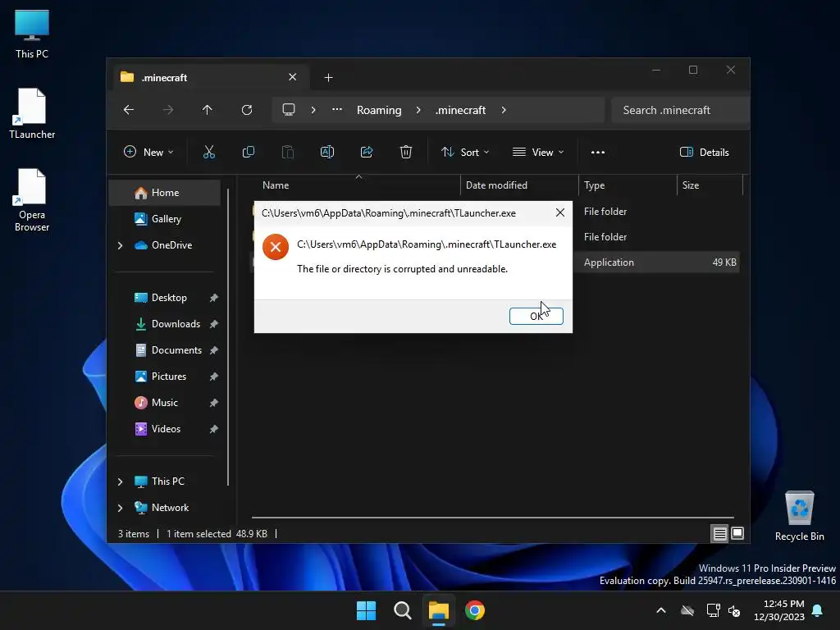The image size is (840, 630).
Task: Click the pin icon next to Music
Action: coord(214,403)
